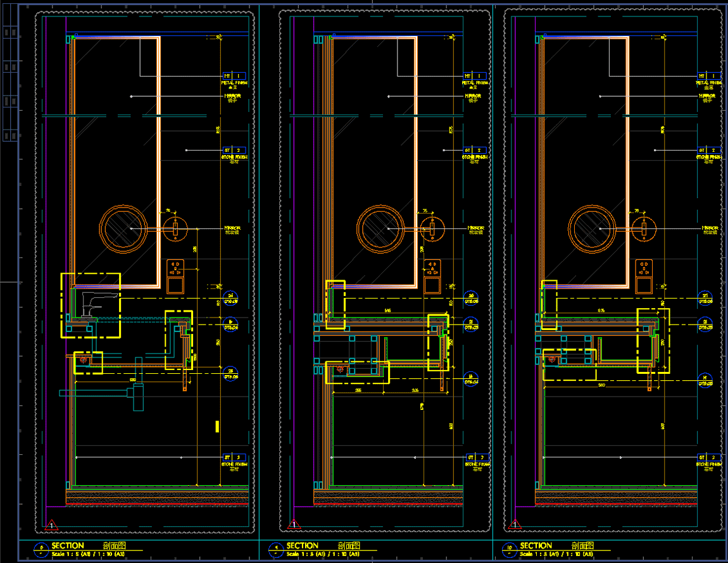Select the revision triangle in the right section
This screenshot has width=728, height=563.
[x=515, y=524]
